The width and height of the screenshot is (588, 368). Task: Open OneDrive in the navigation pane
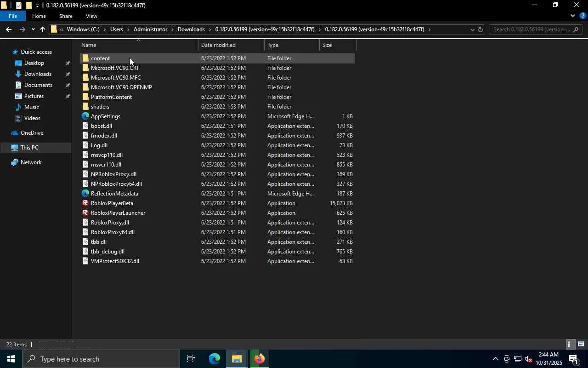click(x=32, y=133)
